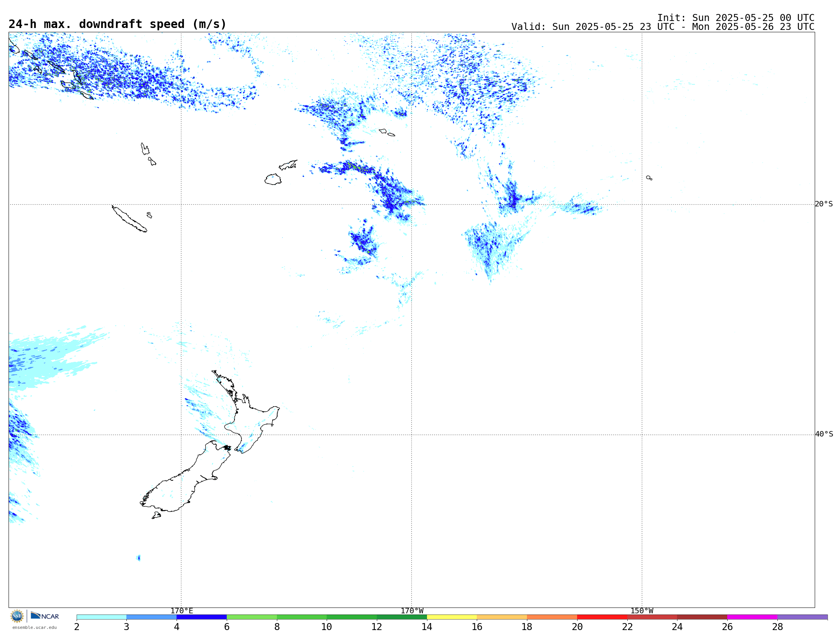Pick the light green 6–8 m/s swatch
Viewport: 840px width, 632px height.
[252, 617]
